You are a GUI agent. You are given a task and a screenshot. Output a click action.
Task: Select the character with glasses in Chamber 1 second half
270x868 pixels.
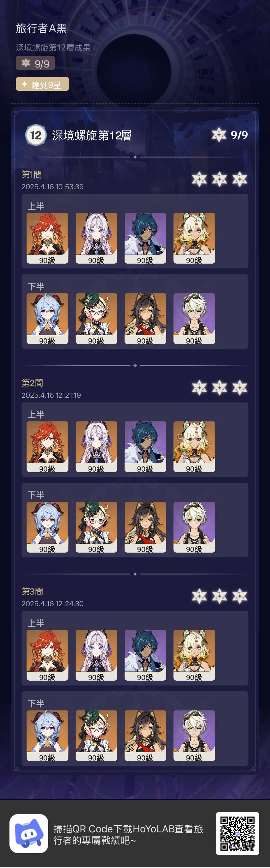pyautogui.click(x=97, y=319)
